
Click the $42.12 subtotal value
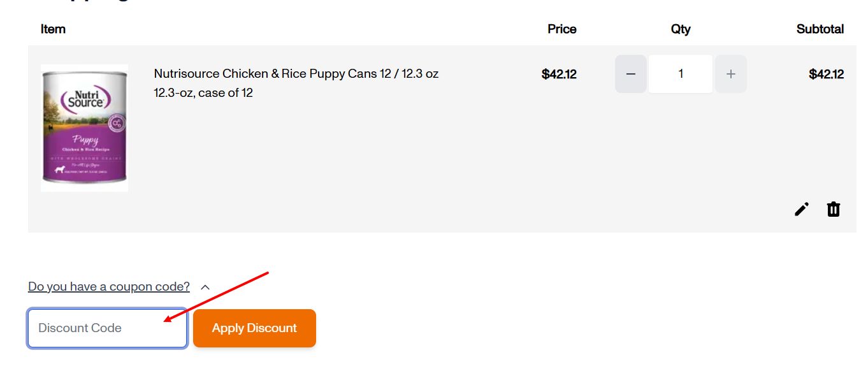(x=826, y=74)
